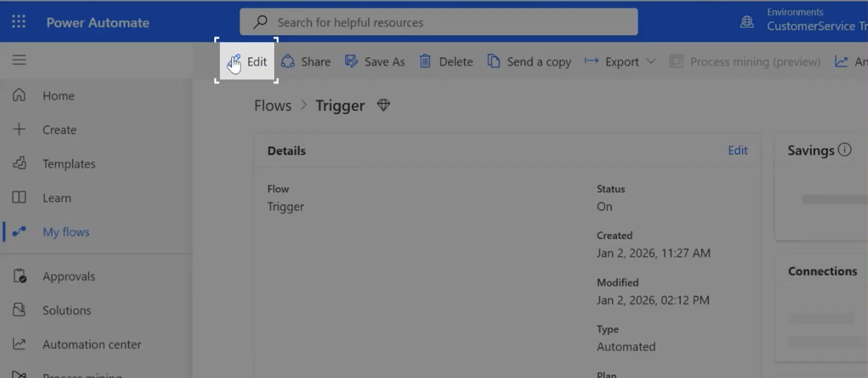Image resolution: width=868 pixels, height=378 pixels.
Task: Click the Status value On
Action: [x=604, y=206]
